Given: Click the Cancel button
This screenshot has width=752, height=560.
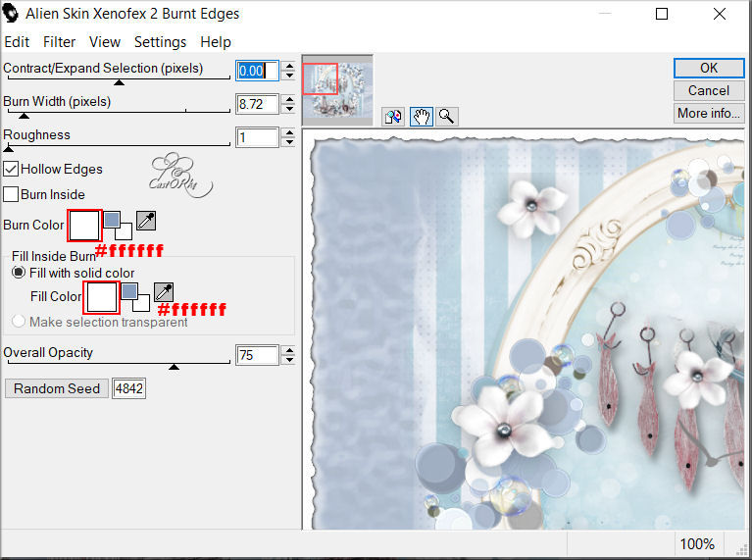Looking at the screenshot, I should [x=709, y=90].
